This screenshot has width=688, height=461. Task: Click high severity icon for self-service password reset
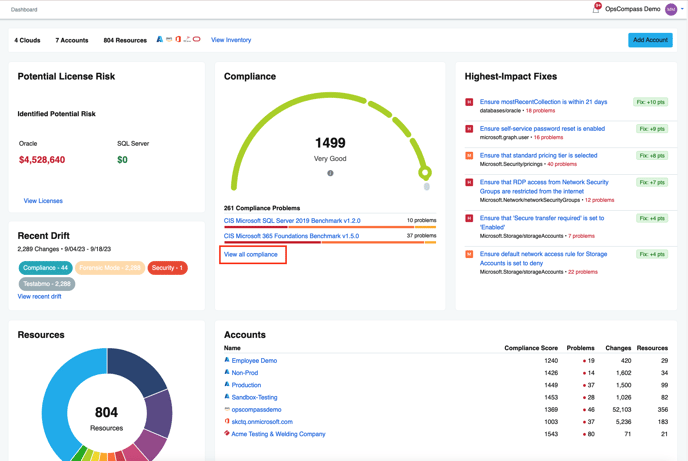pos(469,129)
